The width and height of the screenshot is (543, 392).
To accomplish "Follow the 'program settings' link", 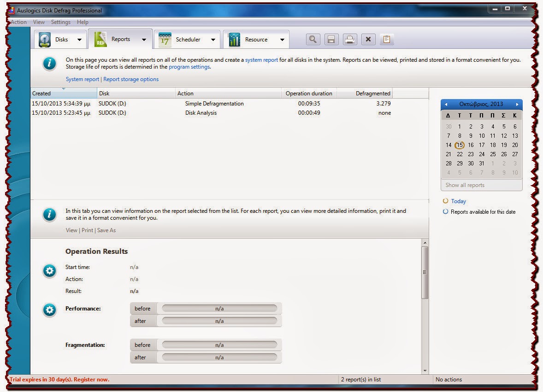I will [x=189, y=67].
